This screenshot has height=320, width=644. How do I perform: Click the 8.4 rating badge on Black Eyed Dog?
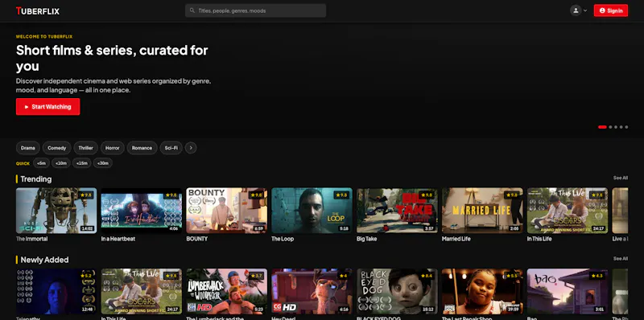427,276
